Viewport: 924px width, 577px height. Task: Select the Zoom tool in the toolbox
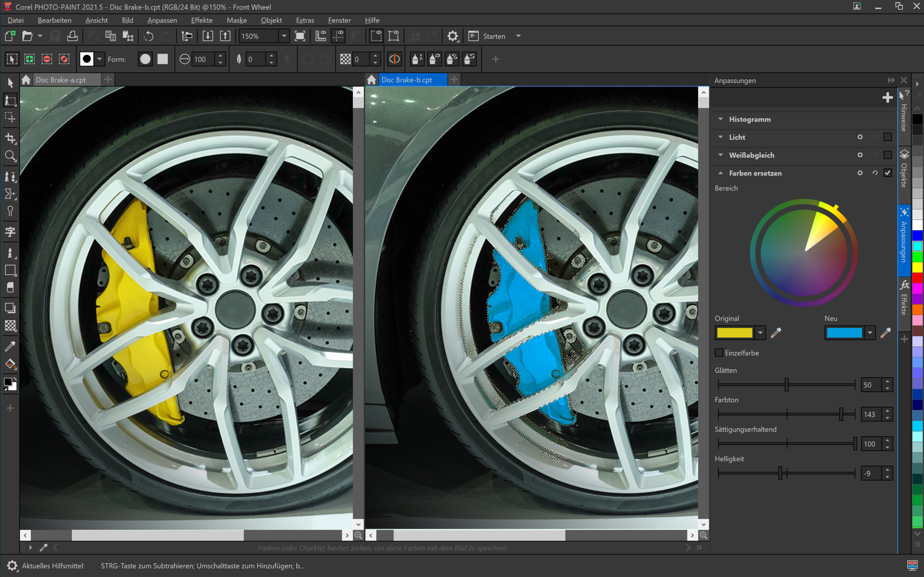tap(10, 156)
